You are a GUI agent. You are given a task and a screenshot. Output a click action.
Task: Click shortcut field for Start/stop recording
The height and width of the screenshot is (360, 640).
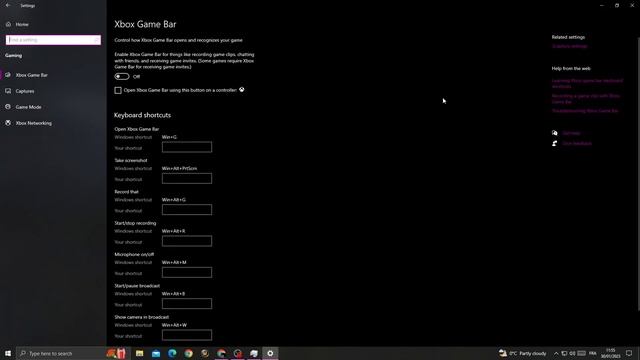[187, 241]
